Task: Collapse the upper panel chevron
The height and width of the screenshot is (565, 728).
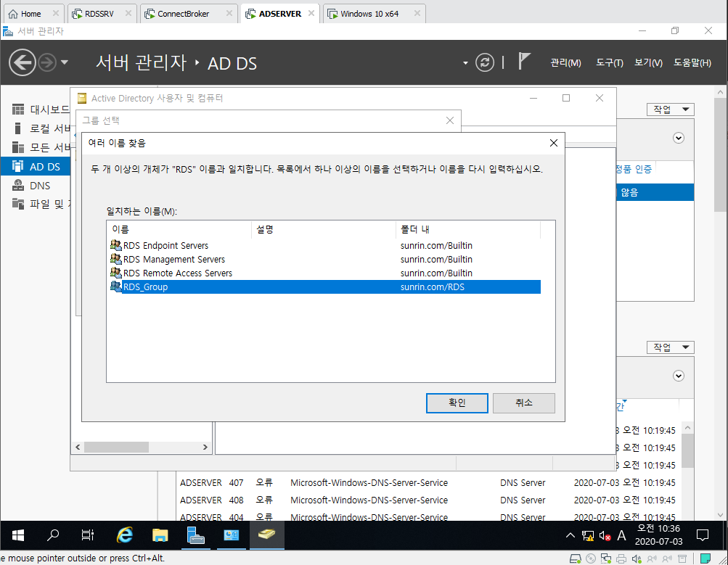Action: click(679, 138)
